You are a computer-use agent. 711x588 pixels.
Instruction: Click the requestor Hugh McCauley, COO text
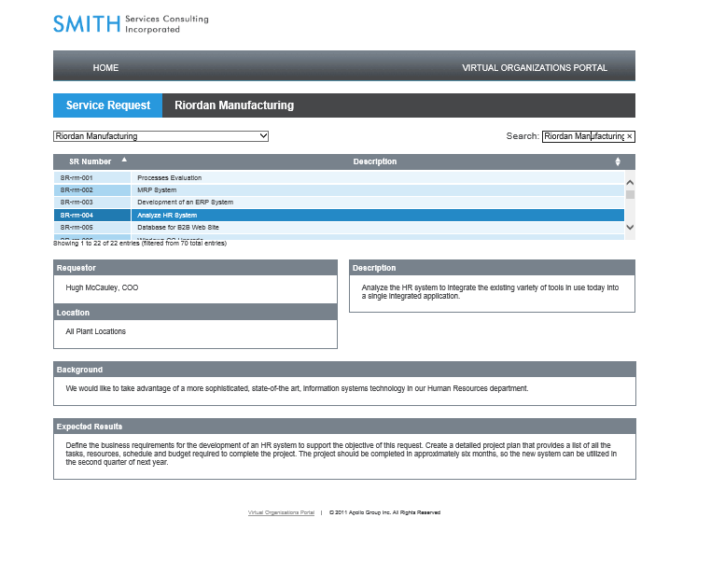pos(102,287)
